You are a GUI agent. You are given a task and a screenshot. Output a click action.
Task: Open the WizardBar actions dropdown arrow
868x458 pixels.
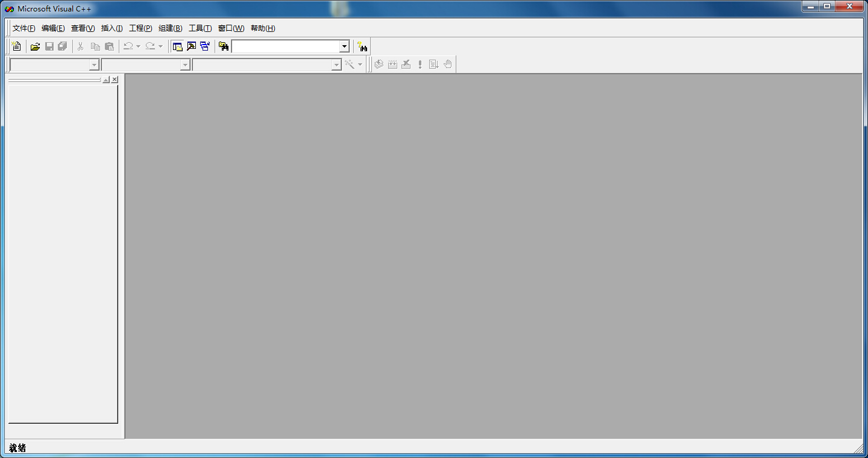pos(360,64)
